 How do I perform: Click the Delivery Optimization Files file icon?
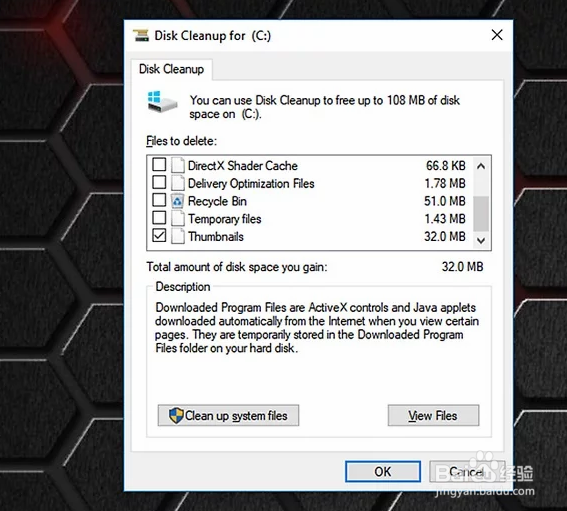point(178,183)
